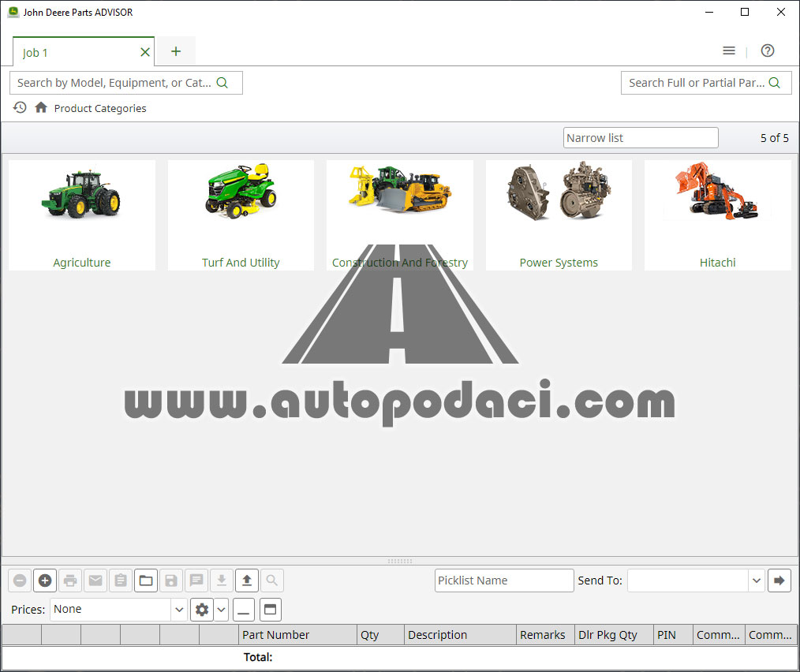Open the Send To dropdown
Viewport: 800px width, 672px height.
click(x=756, y=581)
